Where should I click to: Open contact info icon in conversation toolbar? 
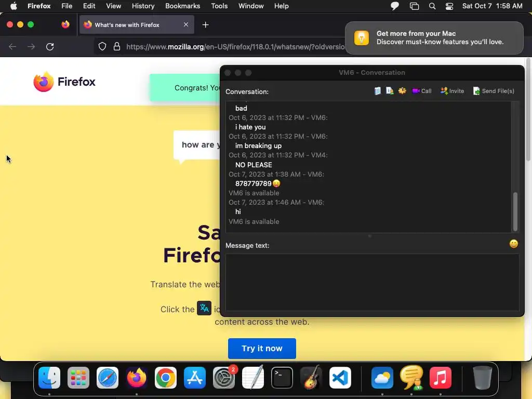click(390, 91)
